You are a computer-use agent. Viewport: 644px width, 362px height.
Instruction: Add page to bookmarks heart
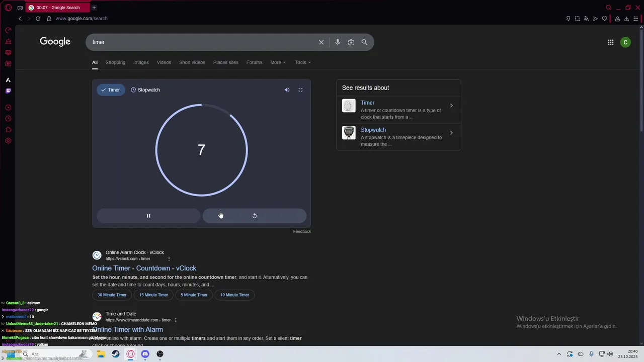click(x=604, y=19)
